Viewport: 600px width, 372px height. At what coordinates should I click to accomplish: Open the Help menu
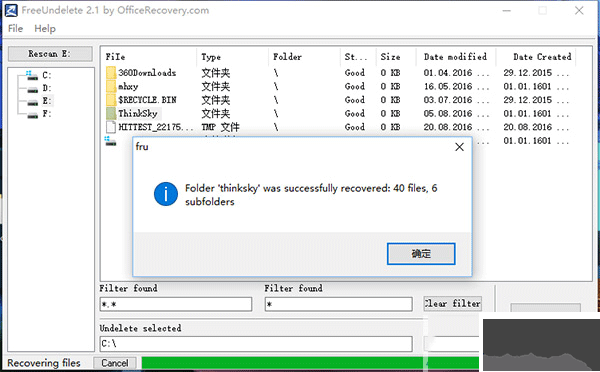point(45,29)
